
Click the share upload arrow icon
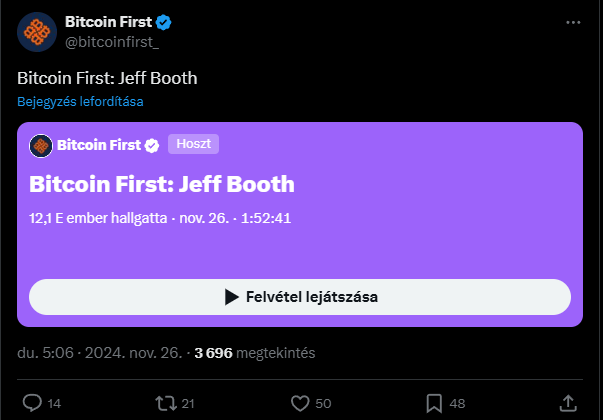point(568,403)
